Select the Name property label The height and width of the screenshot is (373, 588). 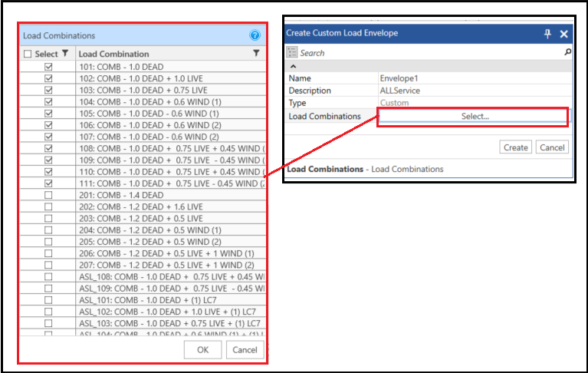coord(300,78)
